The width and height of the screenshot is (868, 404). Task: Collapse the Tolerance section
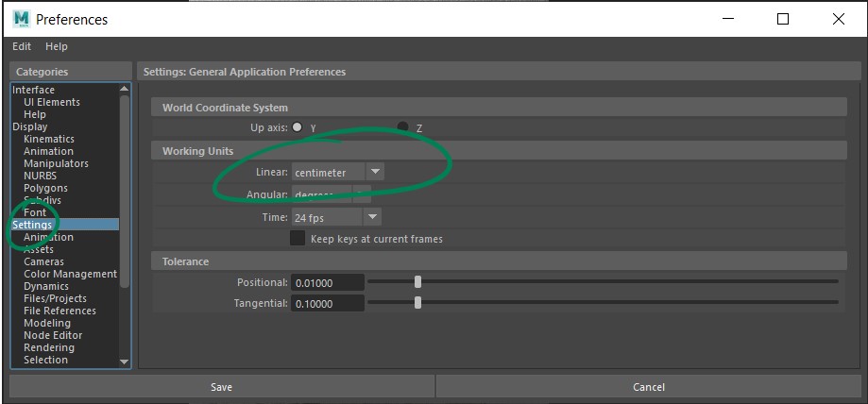[499, 261]
